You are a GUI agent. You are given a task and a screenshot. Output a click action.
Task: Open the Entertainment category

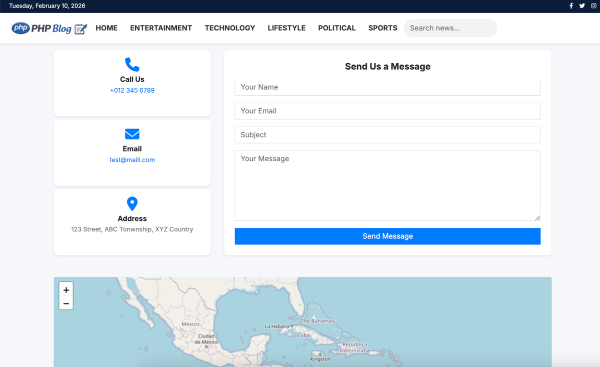point(161,28)
